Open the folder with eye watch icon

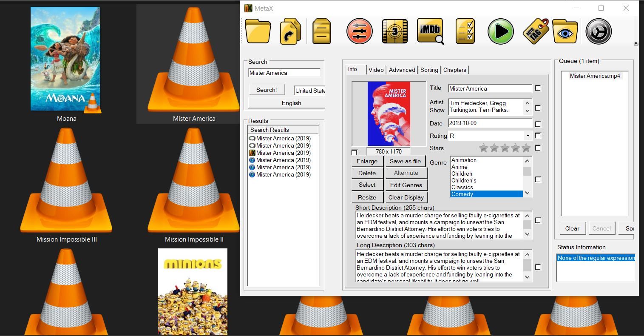click(x=565, y=31)
